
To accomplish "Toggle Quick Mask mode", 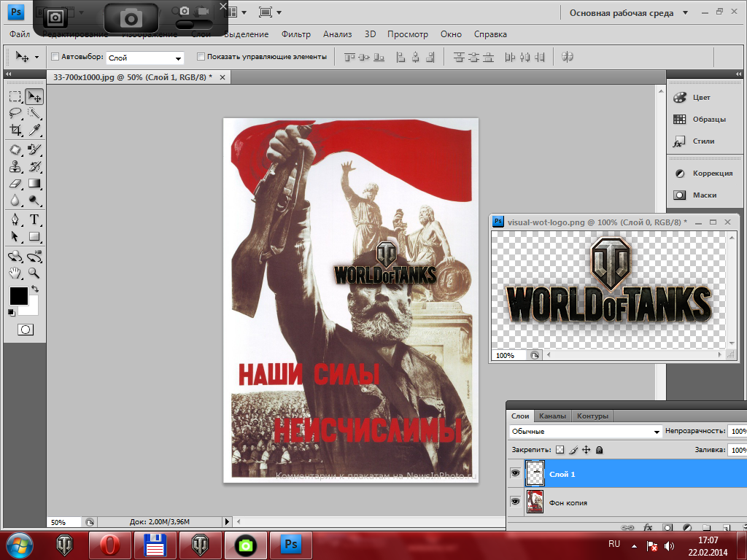I will (x=26, y=330).
